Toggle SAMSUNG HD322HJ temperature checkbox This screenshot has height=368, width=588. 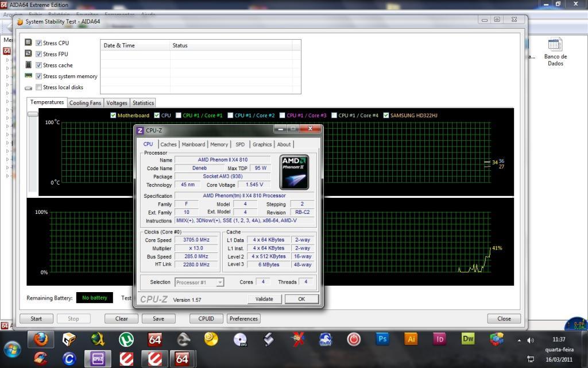coord(386,115)
